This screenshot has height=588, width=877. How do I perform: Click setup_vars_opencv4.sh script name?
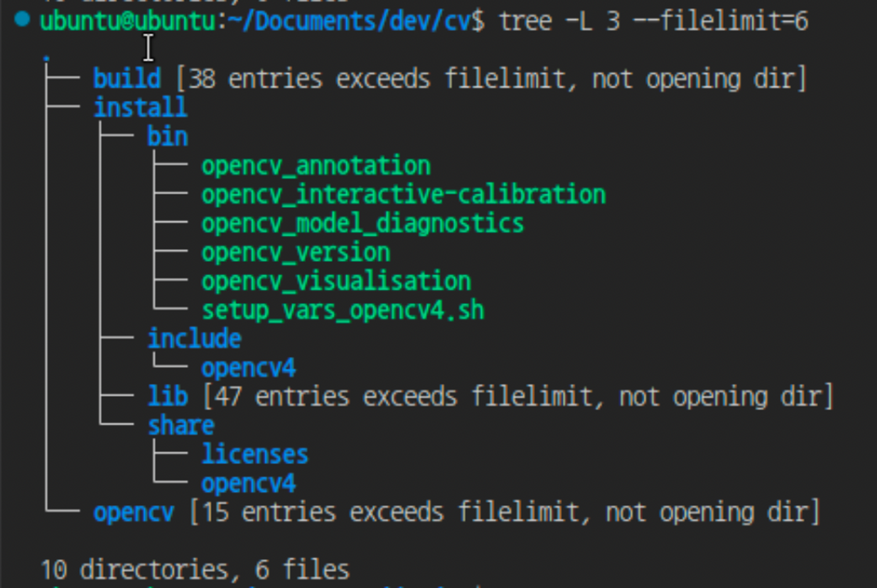[x=343, y=311]
